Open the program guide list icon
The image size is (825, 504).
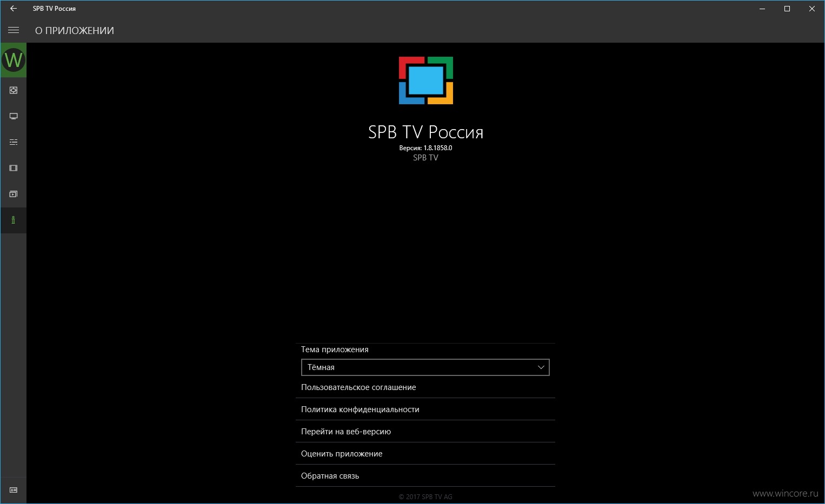click(14, 142)
